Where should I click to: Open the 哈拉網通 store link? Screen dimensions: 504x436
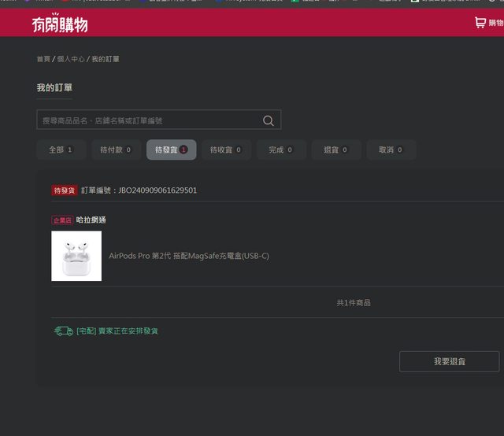point(91,220)
